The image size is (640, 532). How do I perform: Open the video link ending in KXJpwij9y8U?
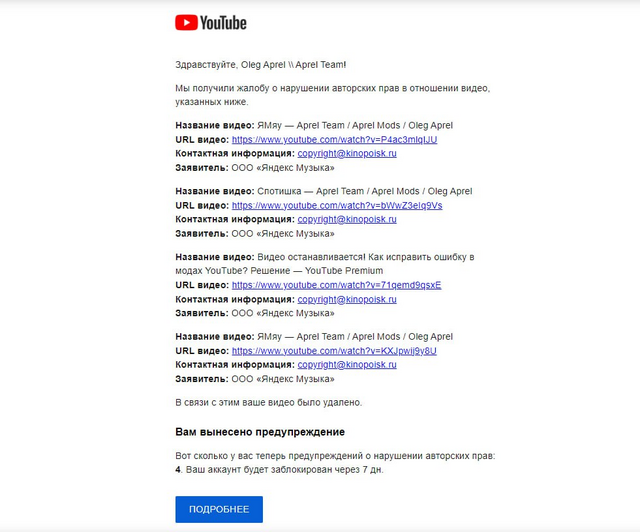click(334, 351)
